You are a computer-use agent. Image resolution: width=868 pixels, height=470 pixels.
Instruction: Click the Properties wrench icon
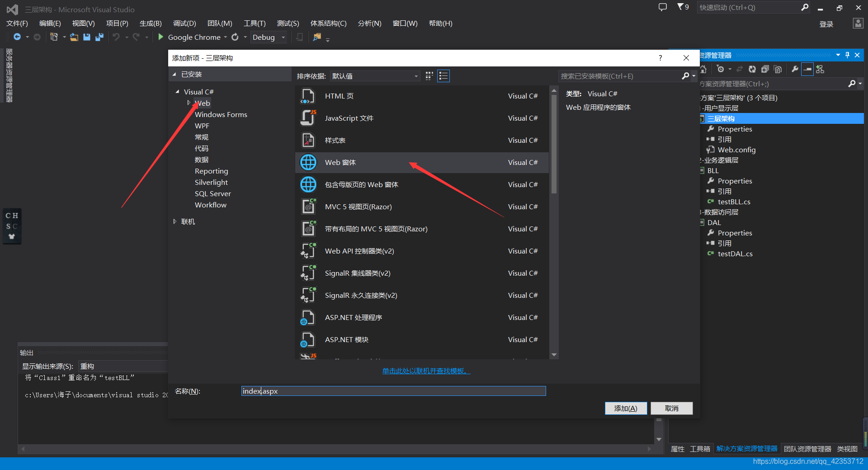point(795,69)
